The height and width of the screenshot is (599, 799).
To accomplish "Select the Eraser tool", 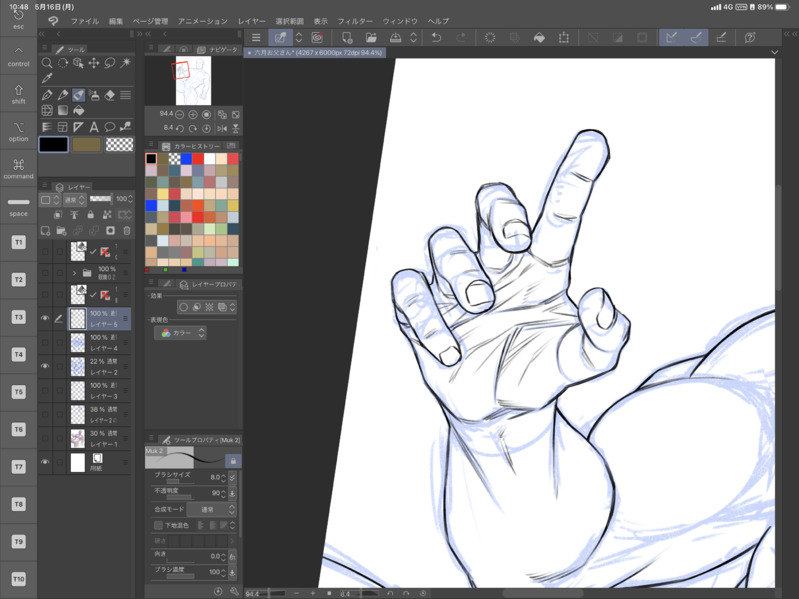I will tap(110, 95).
